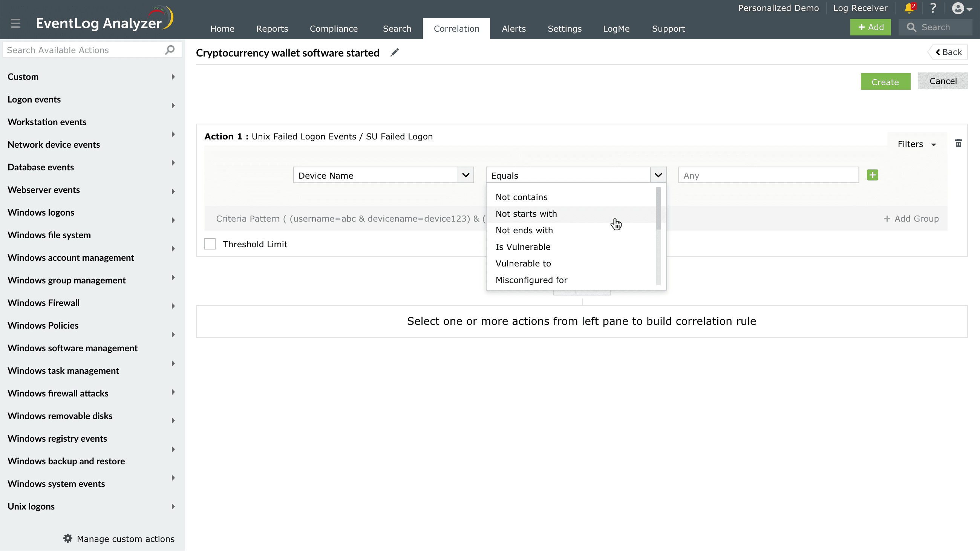Expand the Filters dropdown
The height and width of the screenshot is (551, 980).
click(x=916, y=144)
